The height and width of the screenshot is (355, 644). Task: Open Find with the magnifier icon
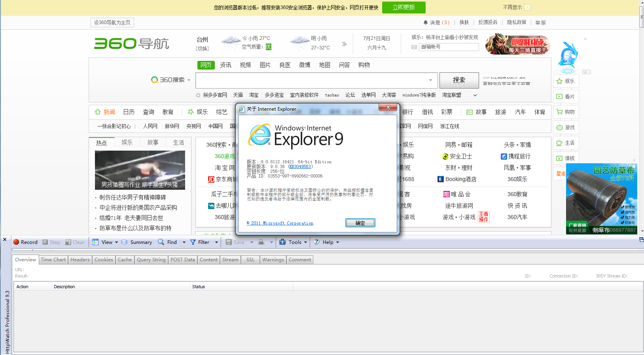[x=161, y=242]
